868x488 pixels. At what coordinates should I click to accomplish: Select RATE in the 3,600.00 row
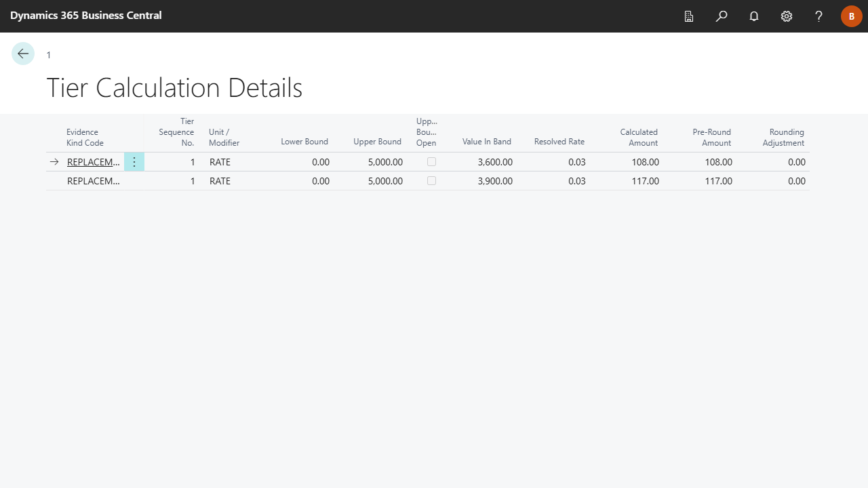[x=220, y=162]
